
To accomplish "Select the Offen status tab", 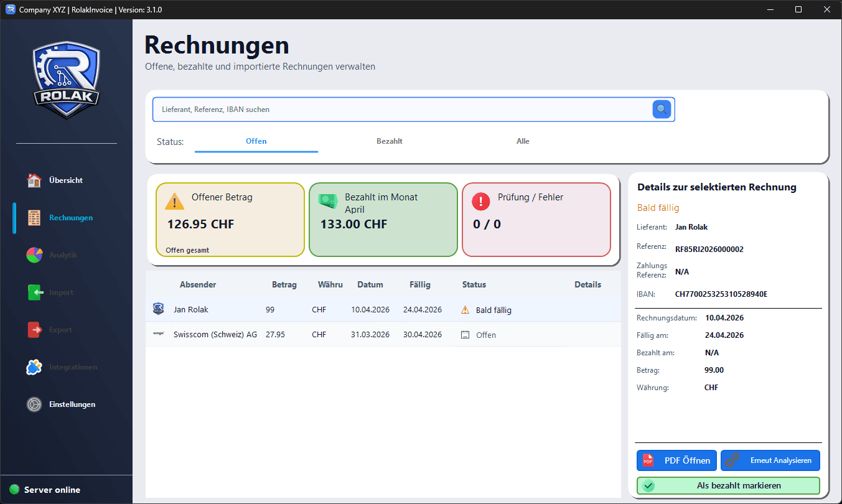I will click(x=256, y=141).
